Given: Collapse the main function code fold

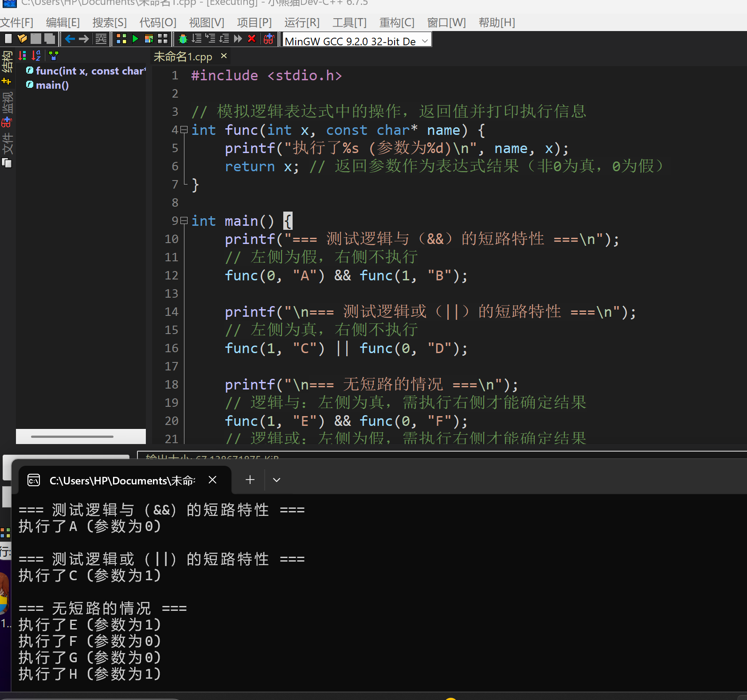Looking at the screenshot, I should tap(184, 220).
